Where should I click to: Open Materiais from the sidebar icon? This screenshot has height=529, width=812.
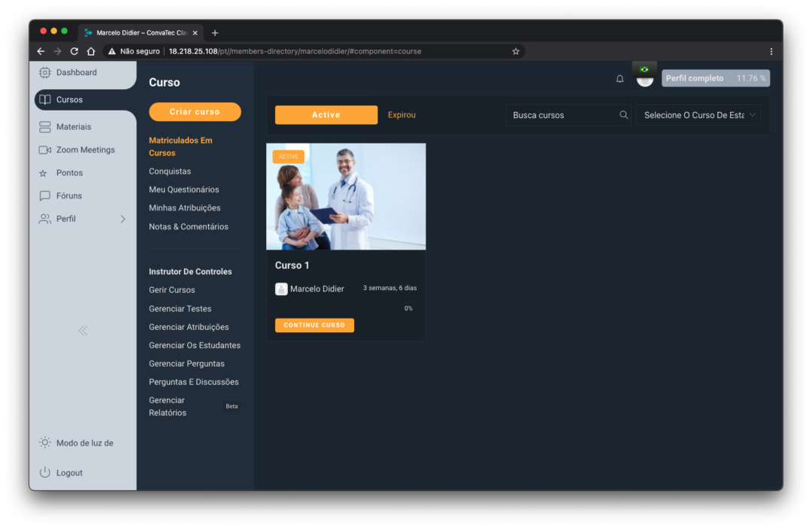pos(44,126)
